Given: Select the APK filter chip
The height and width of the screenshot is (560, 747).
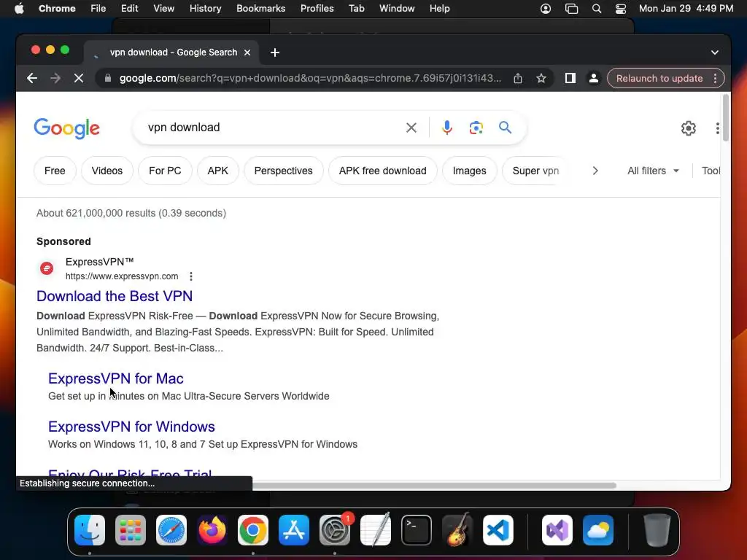Looking at the screenshot, I should (x=217, y=171).
